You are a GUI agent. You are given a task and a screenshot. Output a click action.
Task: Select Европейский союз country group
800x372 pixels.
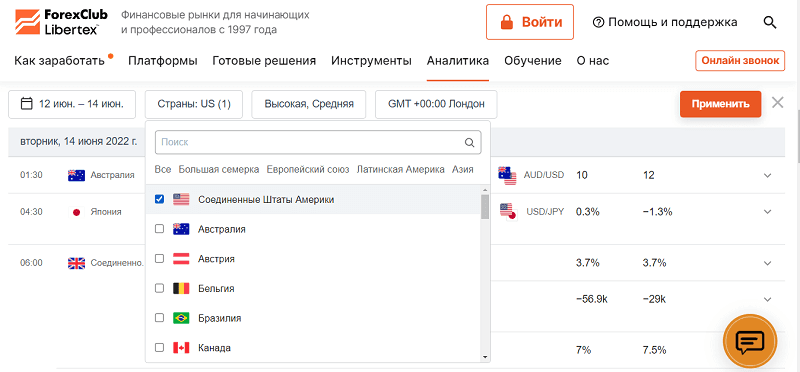308,169
